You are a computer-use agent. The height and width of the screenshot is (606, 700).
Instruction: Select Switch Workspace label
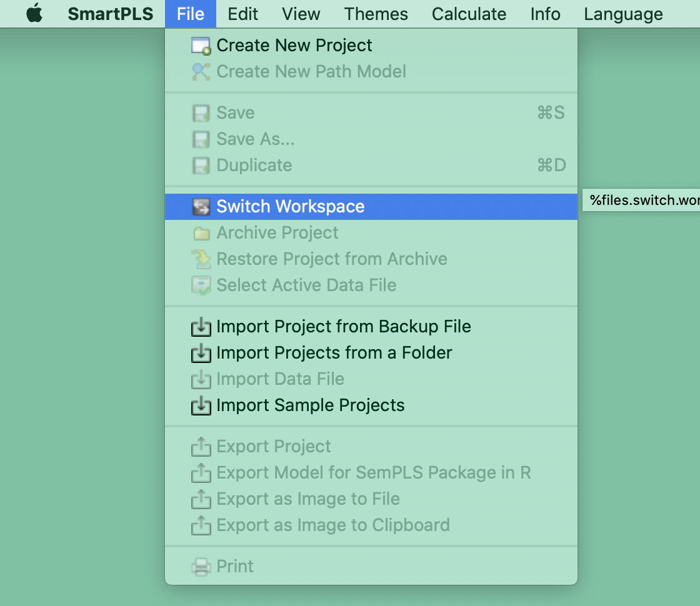[x=290, y=207]
